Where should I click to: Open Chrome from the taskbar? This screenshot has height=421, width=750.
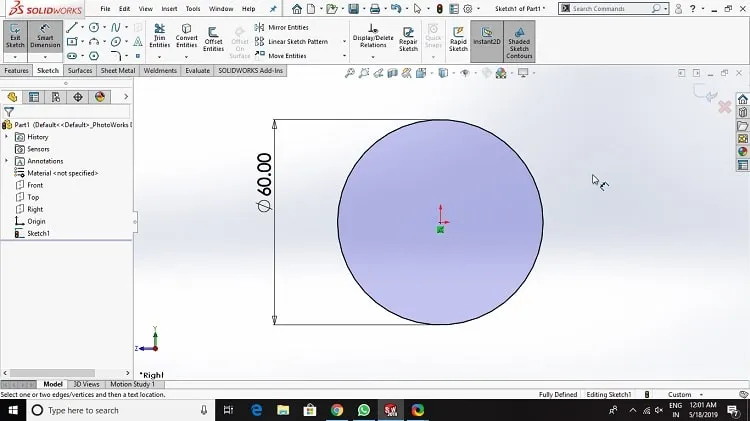click(337, 410)
